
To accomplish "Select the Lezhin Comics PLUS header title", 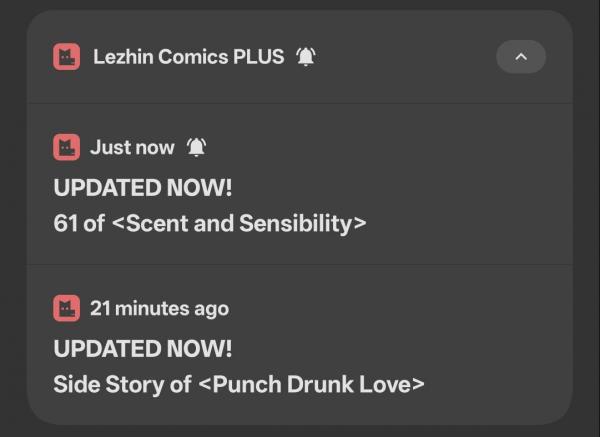I will [189, 57].
